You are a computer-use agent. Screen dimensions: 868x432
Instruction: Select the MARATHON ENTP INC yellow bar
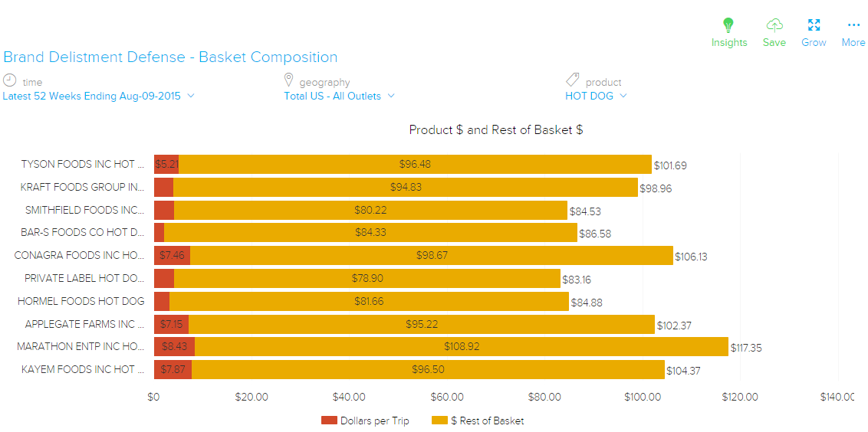coord(460,347)
